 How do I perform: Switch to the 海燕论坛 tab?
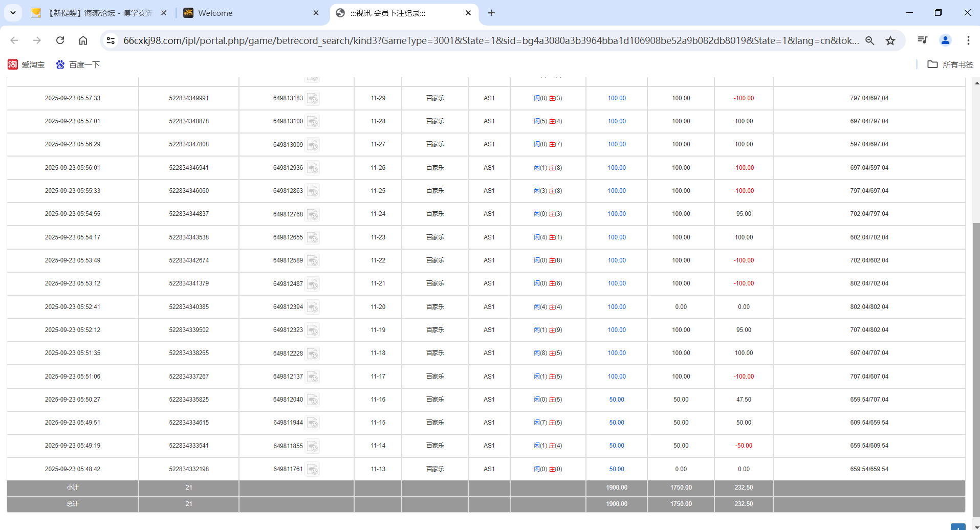pos(97,13)
